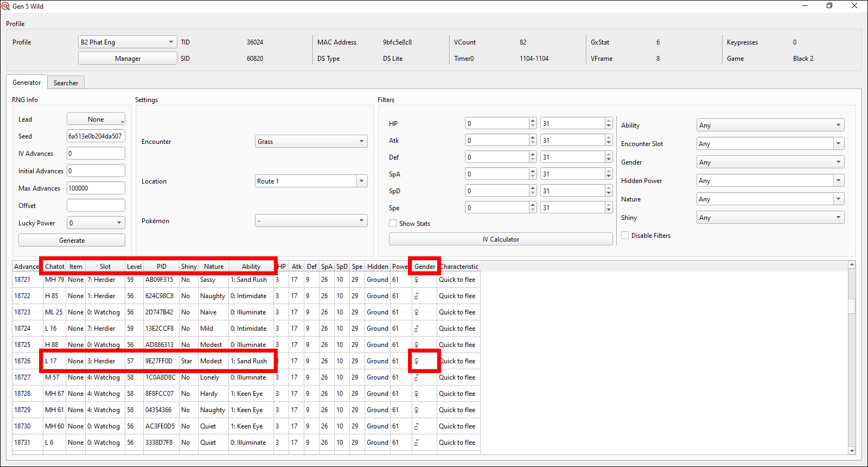Screen dimensions: 868x467
Task: Expand the Nature filter dropdown
Action: 770,199
